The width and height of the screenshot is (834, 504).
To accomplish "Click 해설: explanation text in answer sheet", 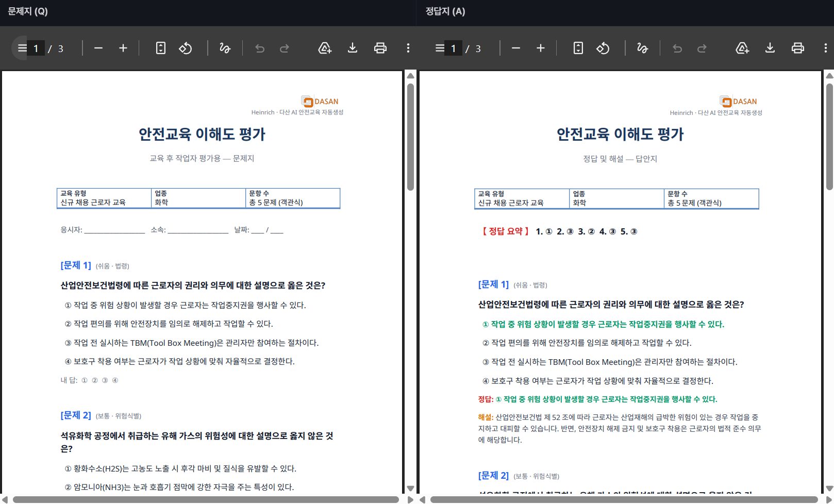I will (x=620, y=428).
